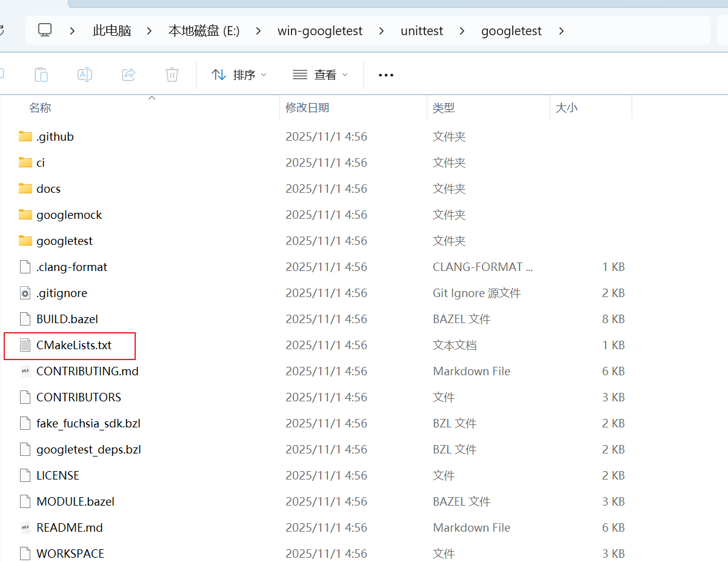Viewport: 728px width, 562px height.
Task: Expand chevron after the monitor icon
Action: (x=72, y=30)
